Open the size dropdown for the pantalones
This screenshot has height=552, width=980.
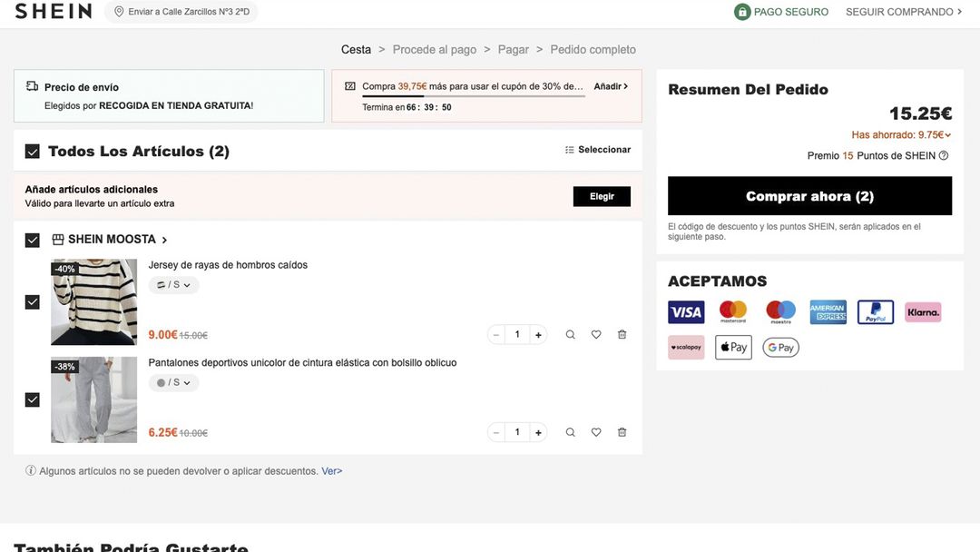point(172,382)
